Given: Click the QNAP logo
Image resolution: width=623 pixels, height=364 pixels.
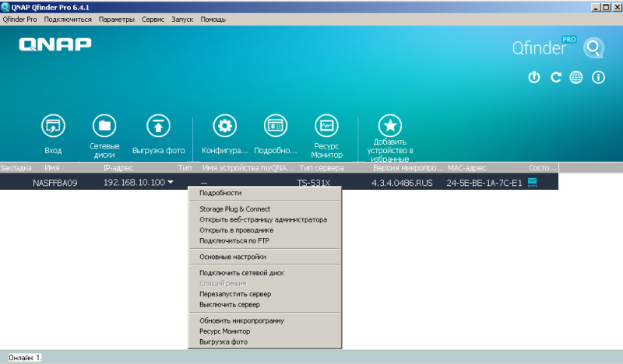Looking at the screenshot, I should [x=55, y=44].
